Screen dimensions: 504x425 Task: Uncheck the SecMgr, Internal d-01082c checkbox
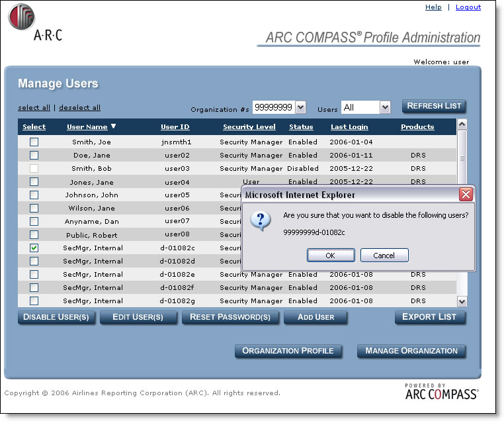click(x=34, y=248)
